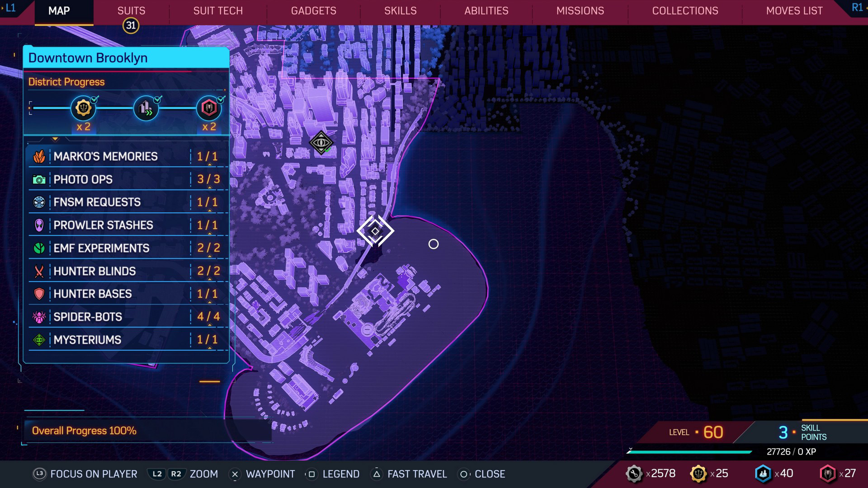Click the tech parts currency icon x2578
Screen dimensions: 868x488
(634, 474)
